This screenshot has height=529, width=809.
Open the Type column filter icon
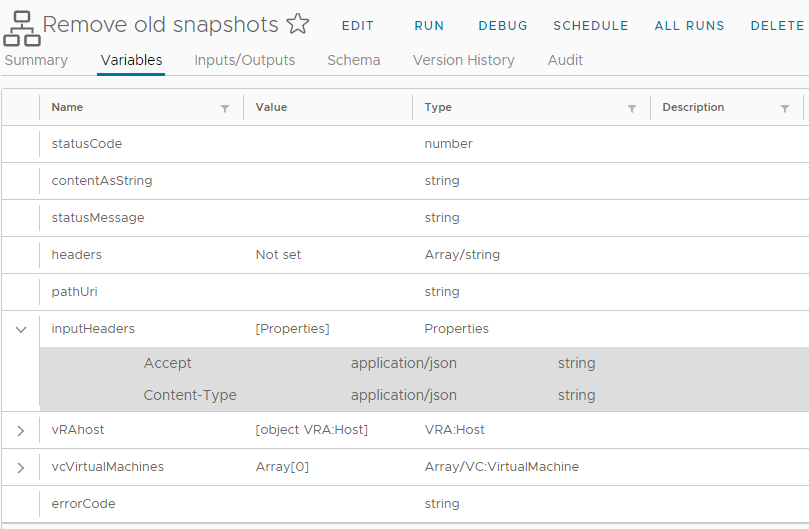[632, 108]
